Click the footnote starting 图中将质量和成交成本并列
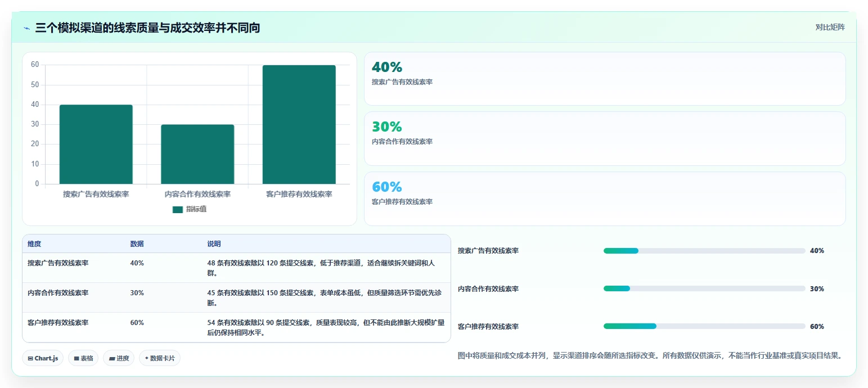868x388 pixels. [650, 355]
